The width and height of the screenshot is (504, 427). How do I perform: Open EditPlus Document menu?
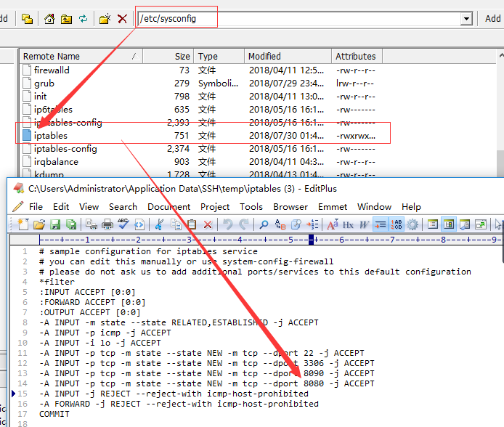tap(168, 206)
